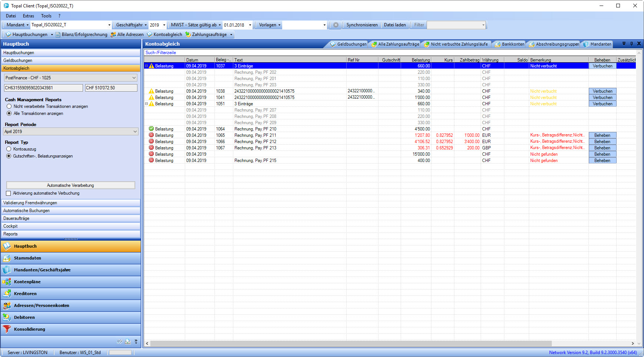This screenshot has width=644, height=357.
Task: Enable 'Aktivierung automatische Verbuchung' checkbox
Action: coord(9,194)
